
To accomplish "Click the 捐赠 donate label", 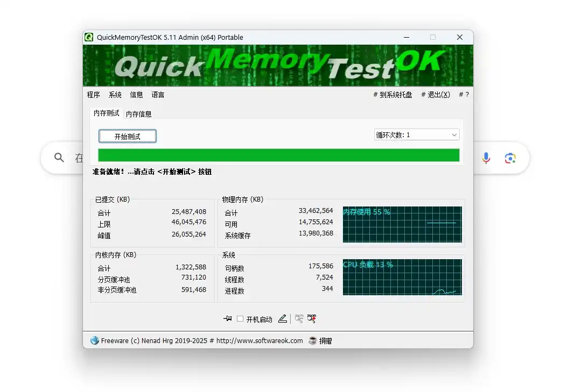I will [x=325, y=341].
